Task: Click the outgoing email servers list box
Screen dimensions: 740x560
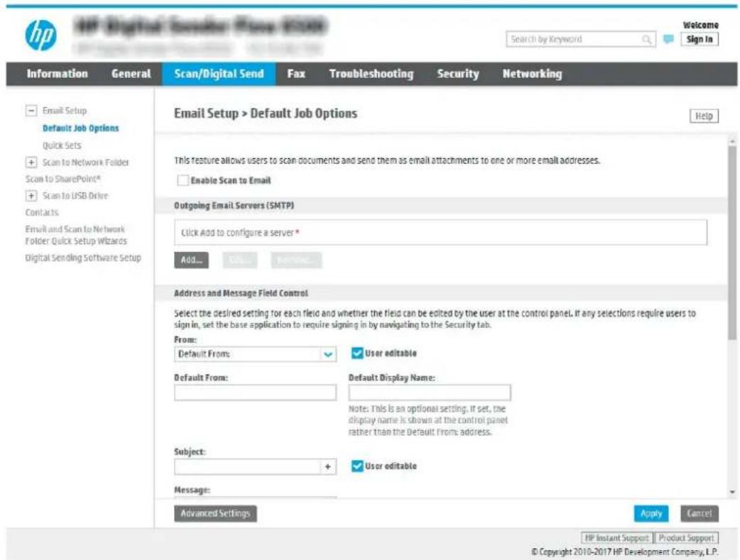Action: point(440,232)
